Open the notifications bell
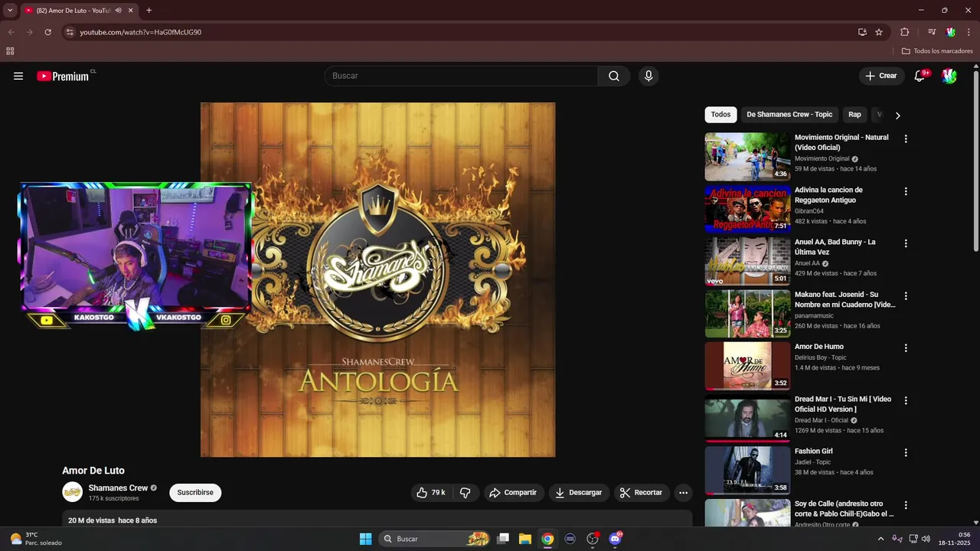 point(920,76)
